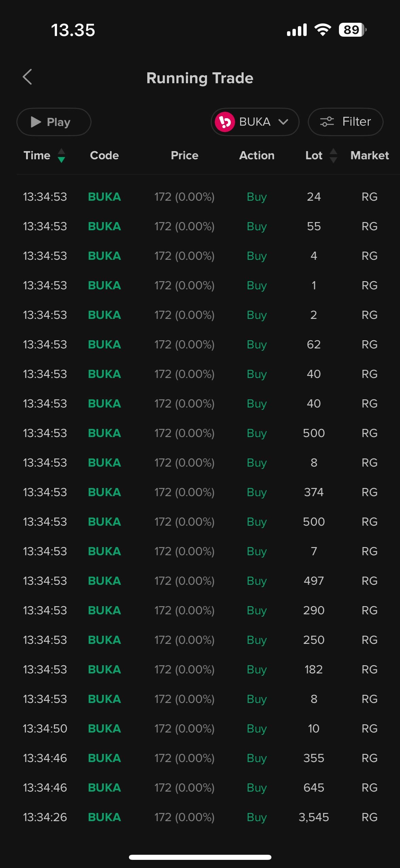This screenshot has height=868, width=400.
Task: Expand the BUKA stock dropdown chevron
Action: pos(284,122)
